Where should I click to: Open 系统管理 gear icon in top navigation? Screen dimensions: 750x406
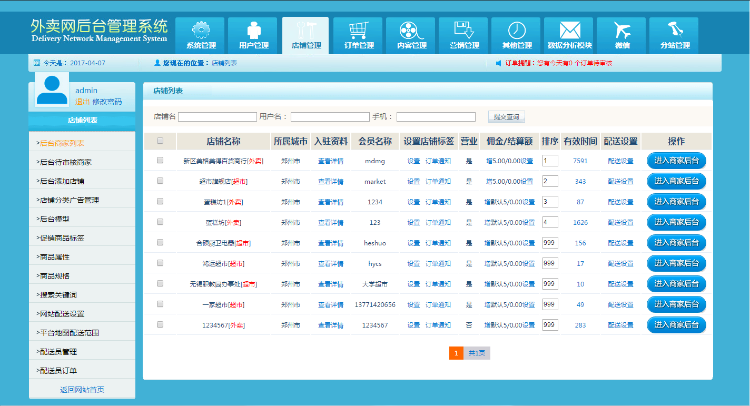pyautogui.click(x=201, y=30)
